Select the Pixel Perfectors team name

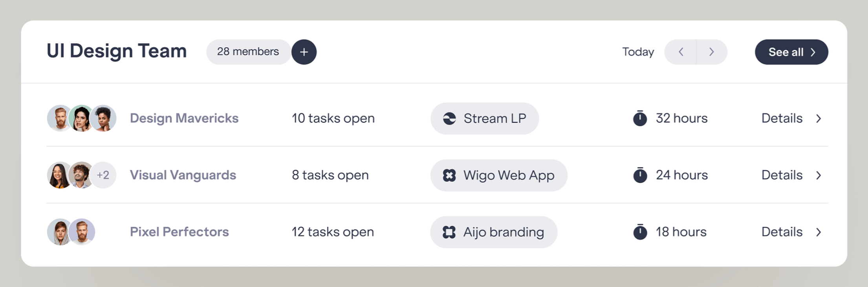click(x=179, y=232)
